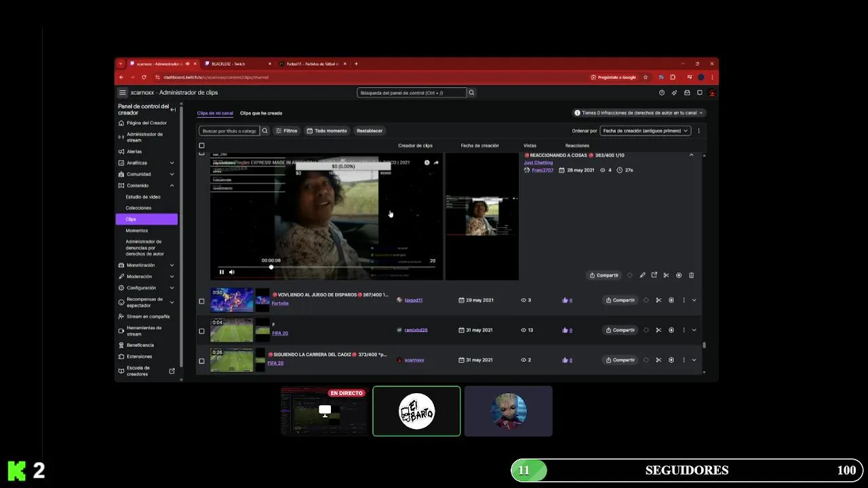
Task: Click the control panel search field
Action: 412,93
